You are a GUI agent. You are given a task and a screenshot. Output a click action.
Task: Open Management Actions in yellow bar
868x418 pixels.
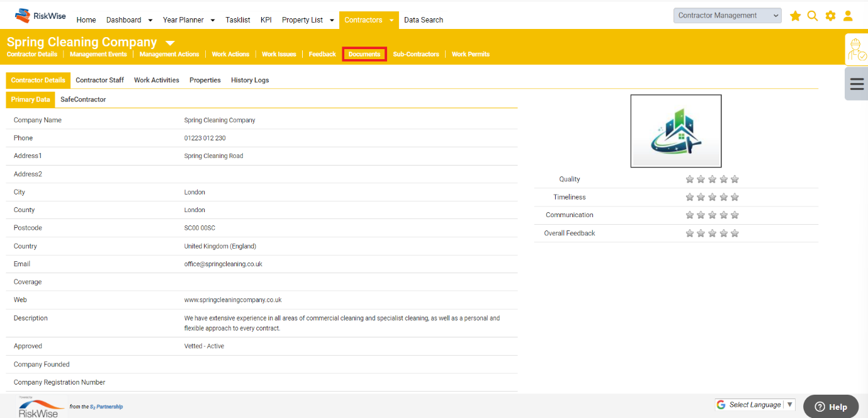point(169,54)
